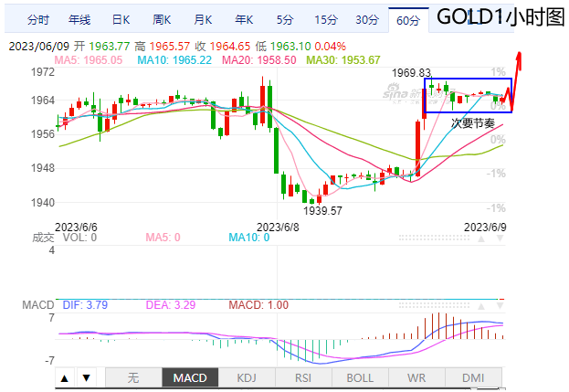Click the 收 1964.65 closing price
This screenshot has height=392, width=569.
pos(223,46)
